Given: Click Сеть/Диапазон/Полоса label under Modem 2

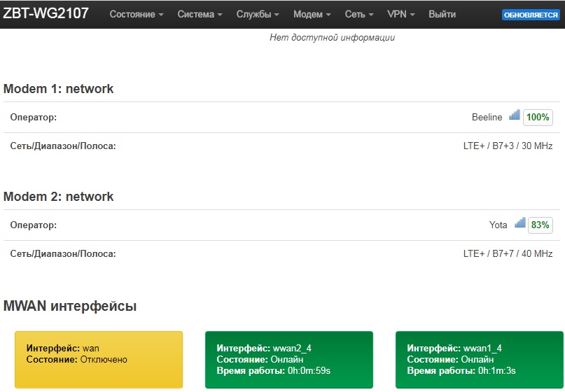Looking at the screenshot, I should coord(63,253).
